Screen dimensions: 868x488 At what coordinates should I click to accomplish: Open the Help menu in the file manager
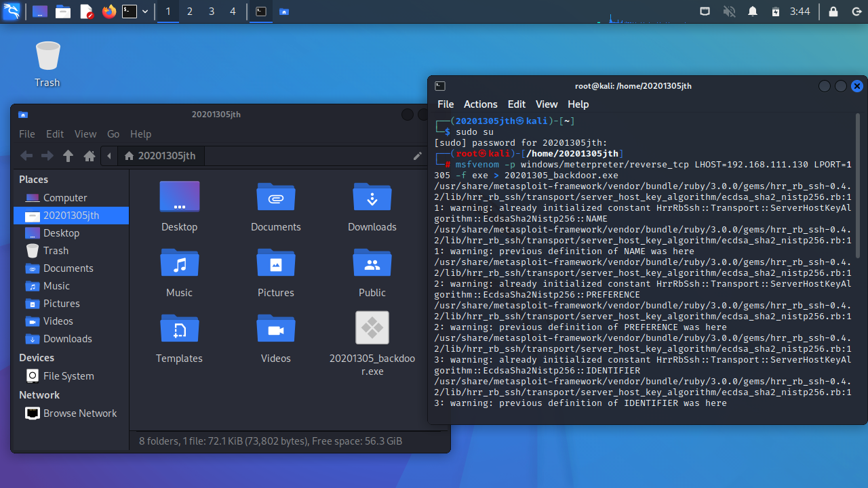coord(140,134)
